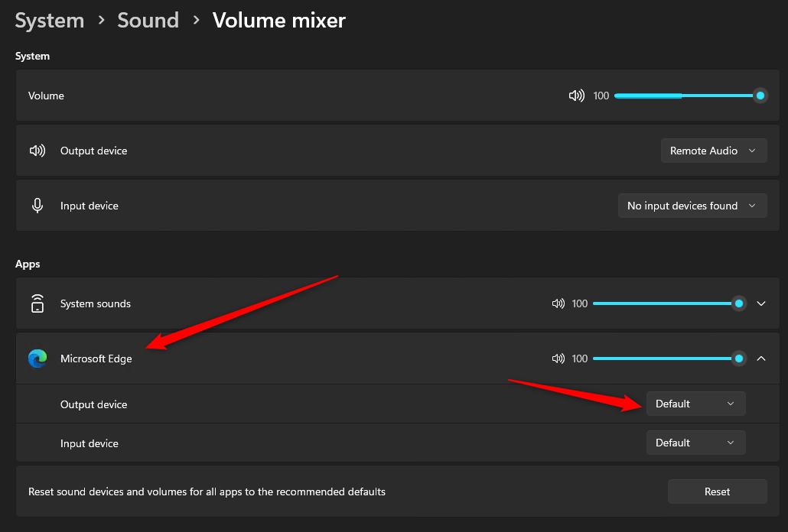Open the Remote Audio output device dropdown
Viewport: 788px width, 532px height.
click(713, 150)
